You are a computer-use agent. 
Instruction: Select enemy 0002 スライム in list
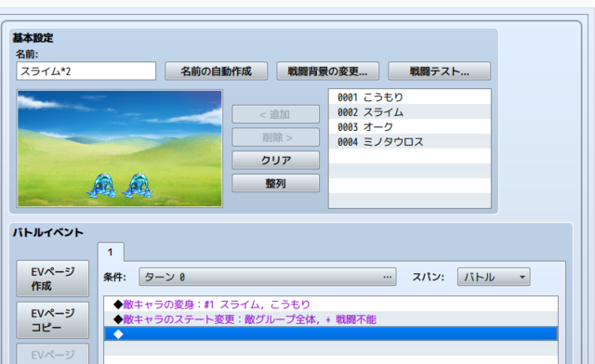click(410, 112)
